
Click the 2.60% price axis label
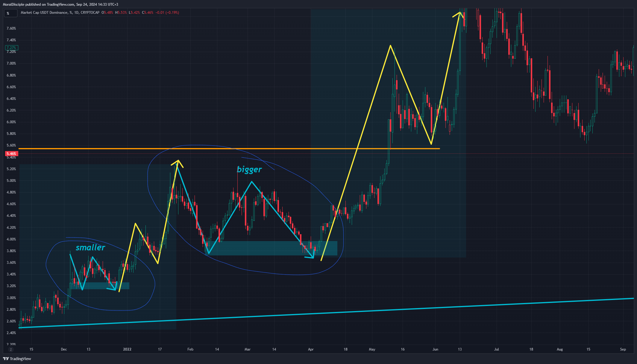click(11, 321)
